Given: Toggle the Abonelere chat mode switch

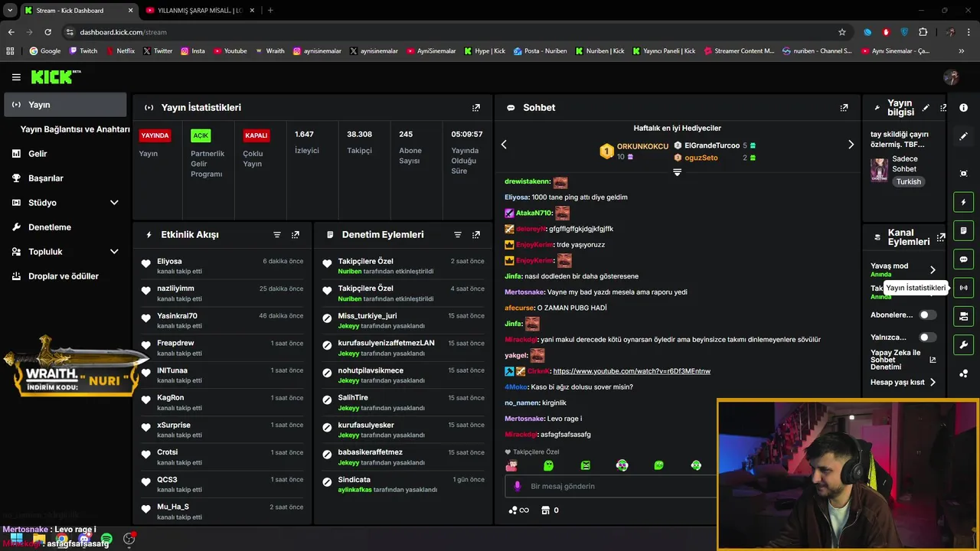Looking at the screenshot, I should click(x=927, y=315).
